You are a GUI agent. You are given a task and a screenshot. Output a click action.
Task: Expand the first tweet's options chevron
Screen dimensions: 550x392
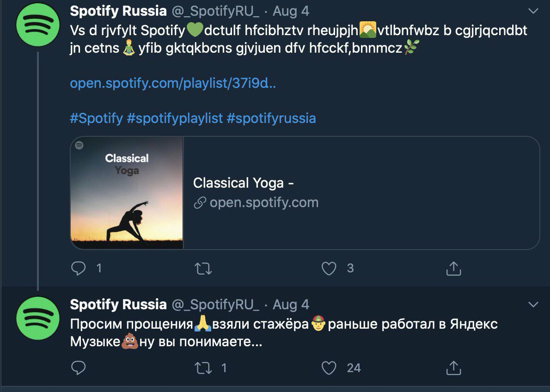pos(533,11)
